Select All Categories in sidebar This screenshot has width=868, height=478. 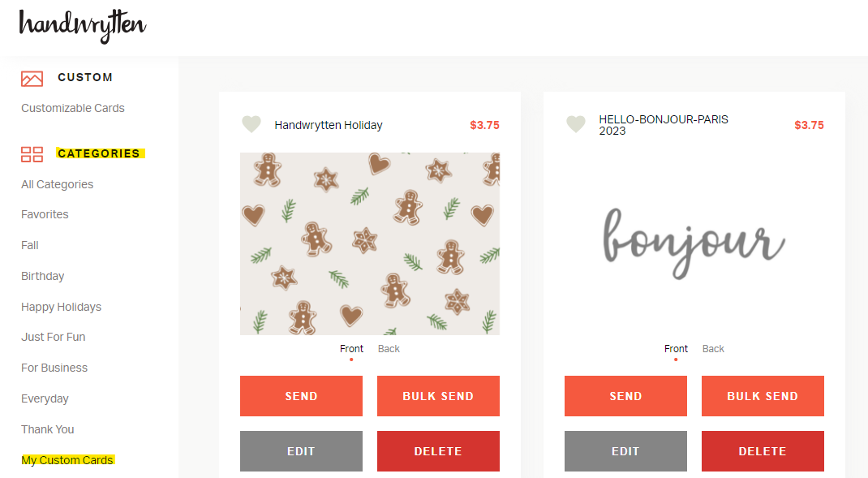point(57,184)
